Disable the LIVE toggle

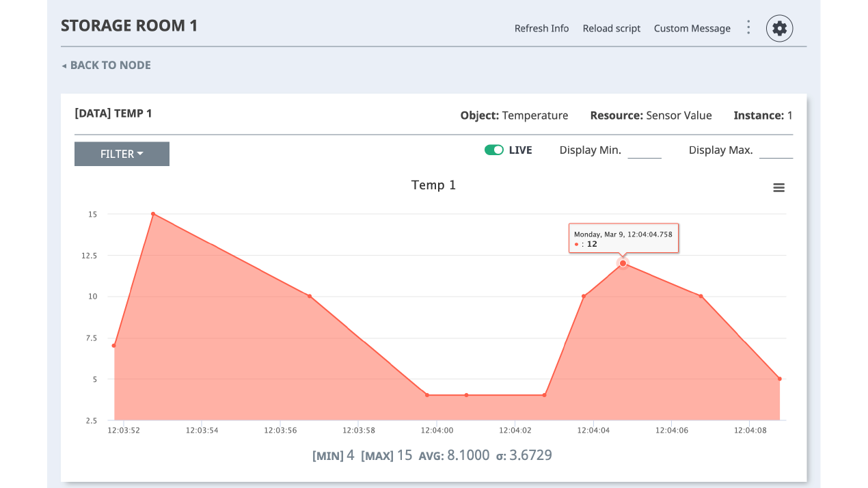tap(493, 149)
